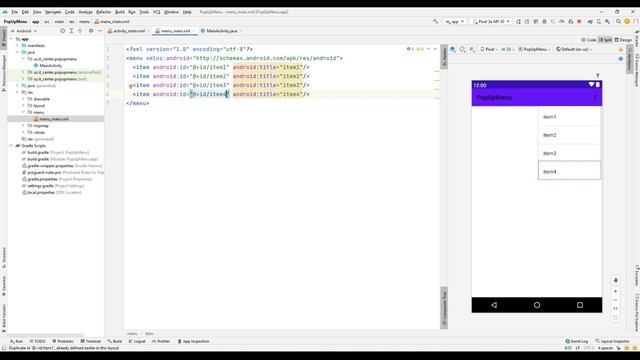Switch to Code view mode
The width and height of the screenshot is (640, 360).
[x=589, y=40]
